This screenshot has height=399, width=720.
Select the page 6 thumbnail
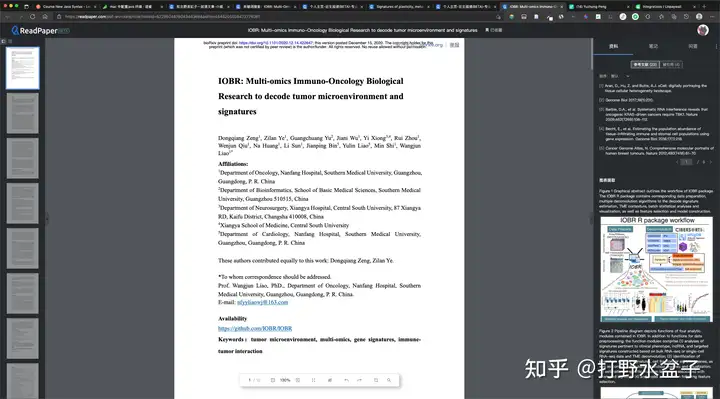[x=22, y=293]
